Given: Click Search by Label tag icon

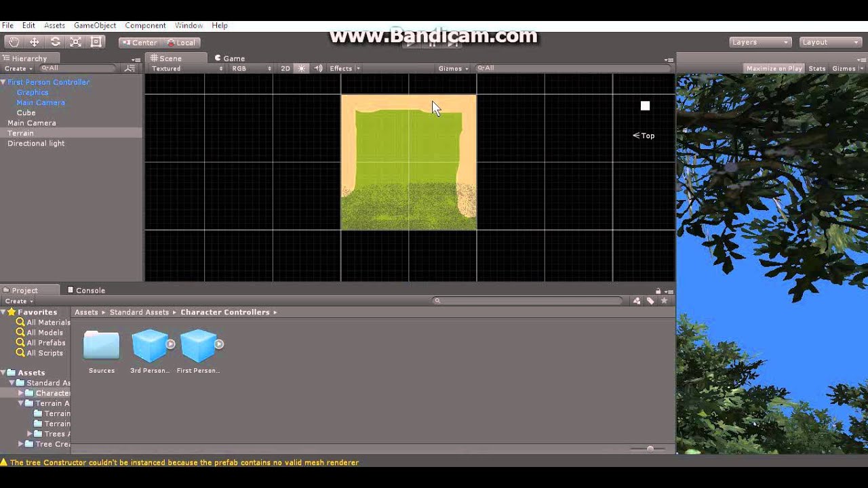Looking at the screenshot, I should pos(650,301).
